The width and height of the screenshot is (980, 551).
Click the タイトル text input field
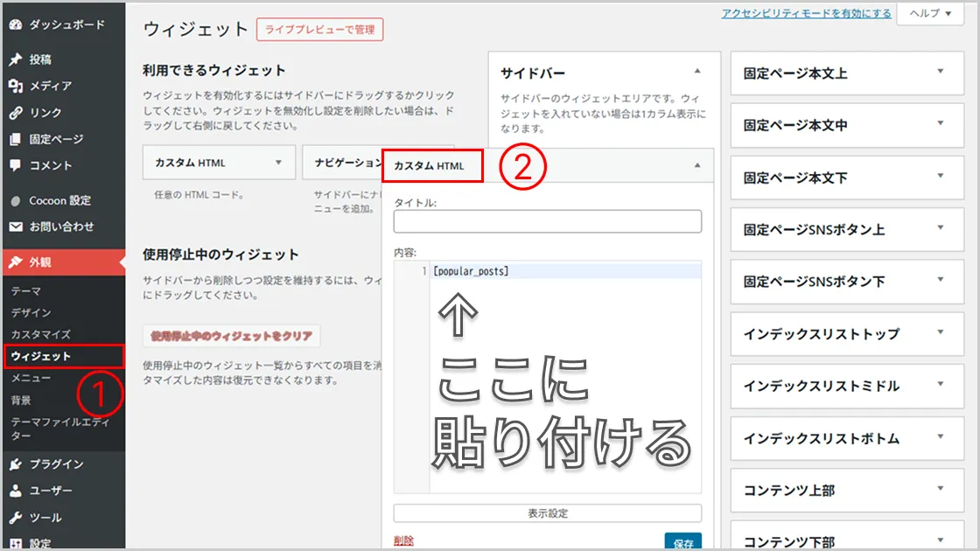tap(548, 221)
